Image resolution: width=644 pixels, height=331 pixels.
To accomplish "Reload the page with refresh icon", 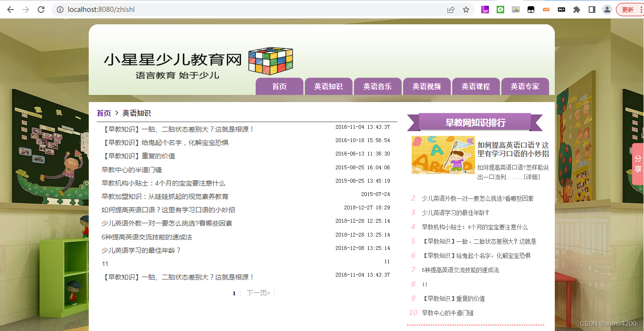I will [x=41, y=10].
